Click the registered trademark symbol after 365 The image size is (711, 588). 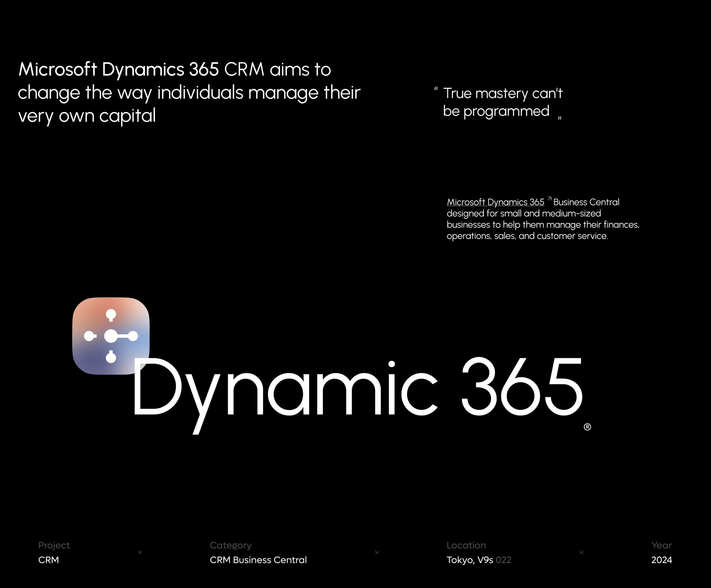point(587,427)
